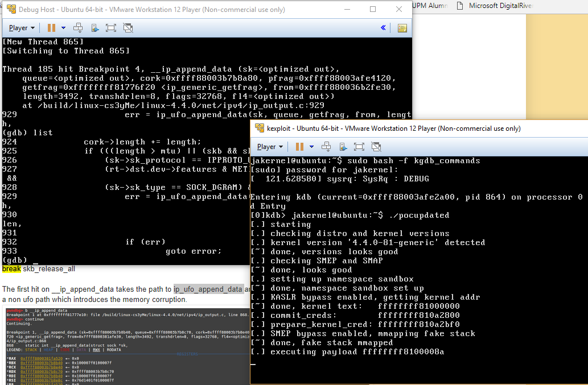588x385 pixels.
Task: Click the Player button in kexploit window
Action: pos(268,146)
